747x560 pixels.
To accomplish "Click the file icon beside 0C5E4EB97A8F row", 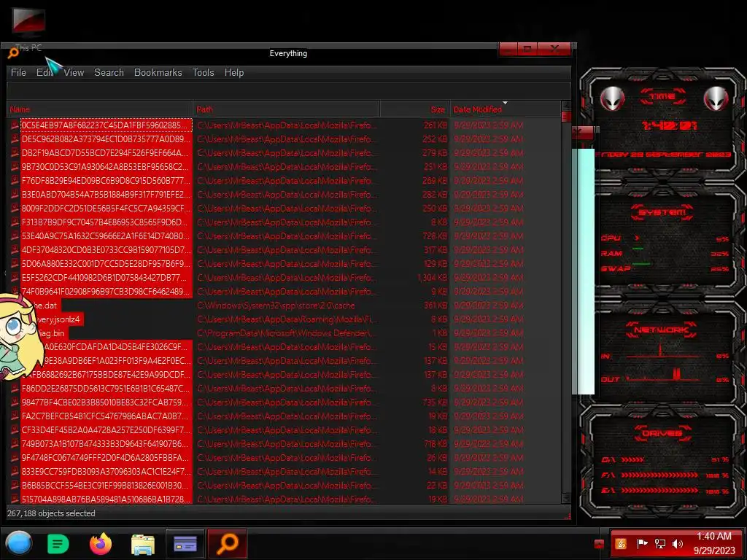I will coord(15,125).
